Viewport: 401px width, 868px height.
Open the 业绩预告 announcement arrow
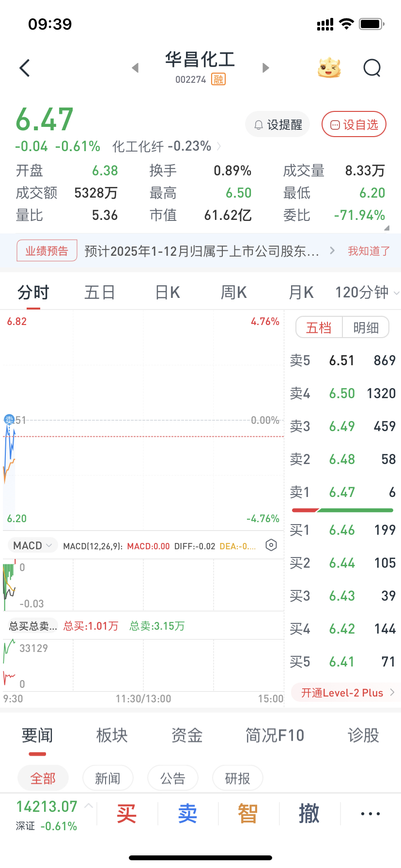(x=332, y=250)
